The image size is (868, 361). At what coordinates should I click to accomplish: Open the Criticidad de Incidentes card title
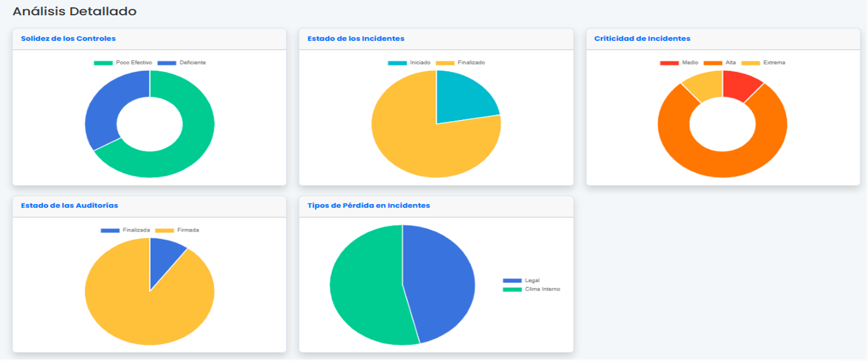point(642,39)
